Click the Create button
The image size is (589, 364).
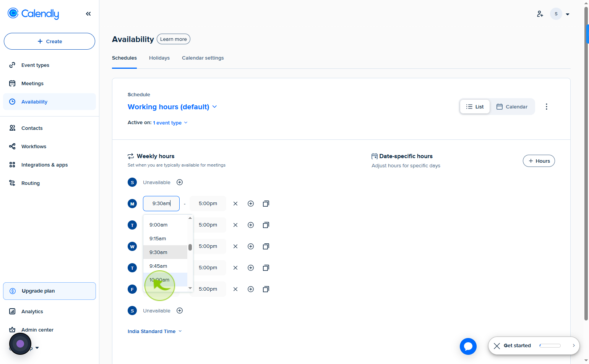tap(49, 41)
